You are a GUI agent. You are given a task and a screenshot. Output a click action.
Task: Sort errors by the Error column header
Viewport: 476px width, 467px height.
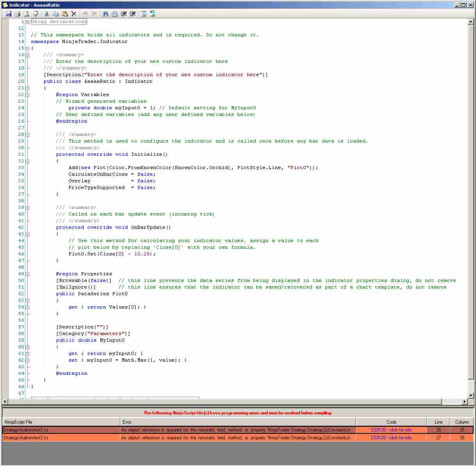point(238,422)
